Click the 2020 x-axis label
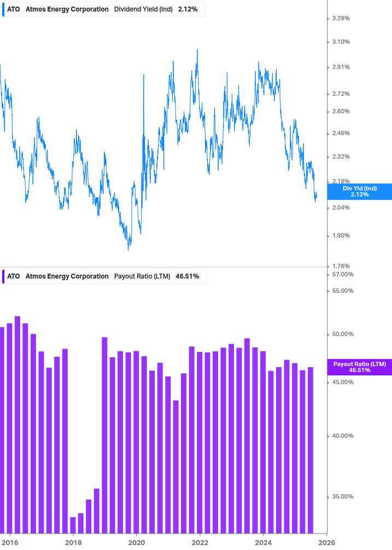 137,543
